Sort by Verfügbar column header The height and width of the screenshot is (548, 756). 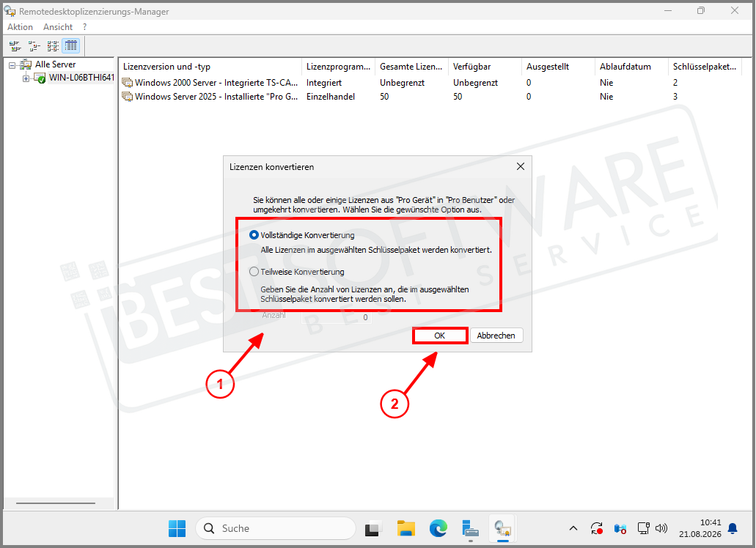pos(485,67)
